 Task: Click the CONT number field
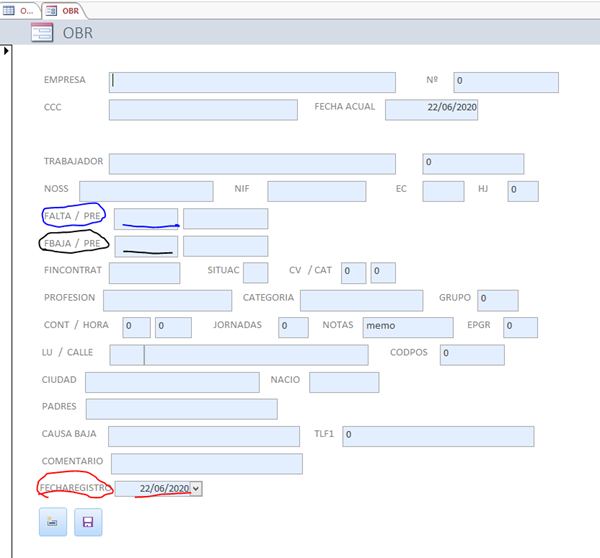pyautogui.click(x=136, y=328)
